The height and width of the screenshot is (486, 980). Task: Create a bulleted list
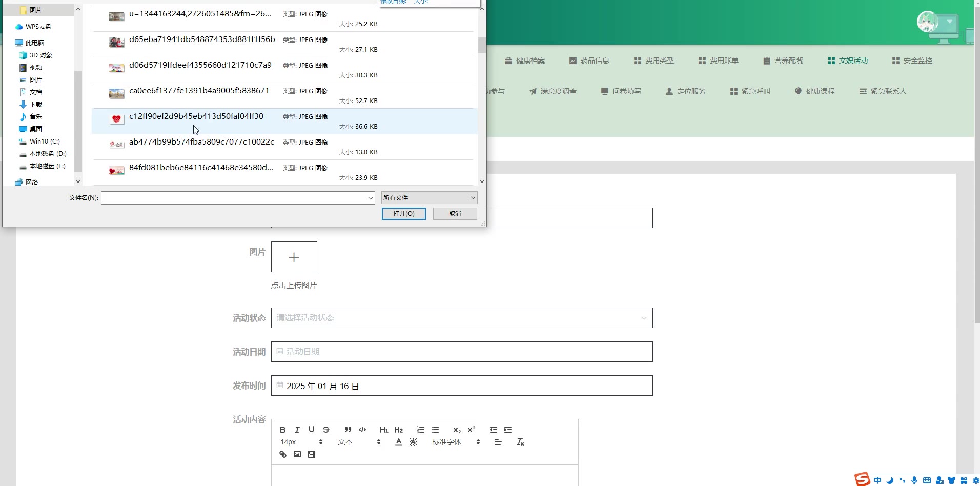[435, 430]
